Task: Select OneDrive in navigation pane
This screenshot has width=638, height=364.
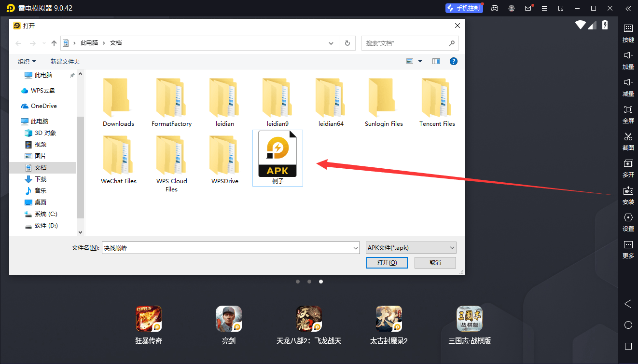Action: point(39,106)
